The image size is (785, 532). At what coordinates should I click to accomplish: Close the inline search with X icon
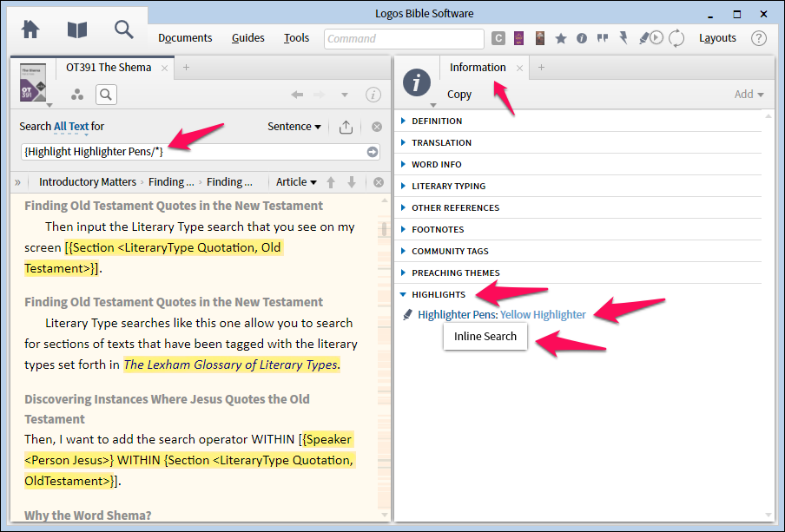377,127
